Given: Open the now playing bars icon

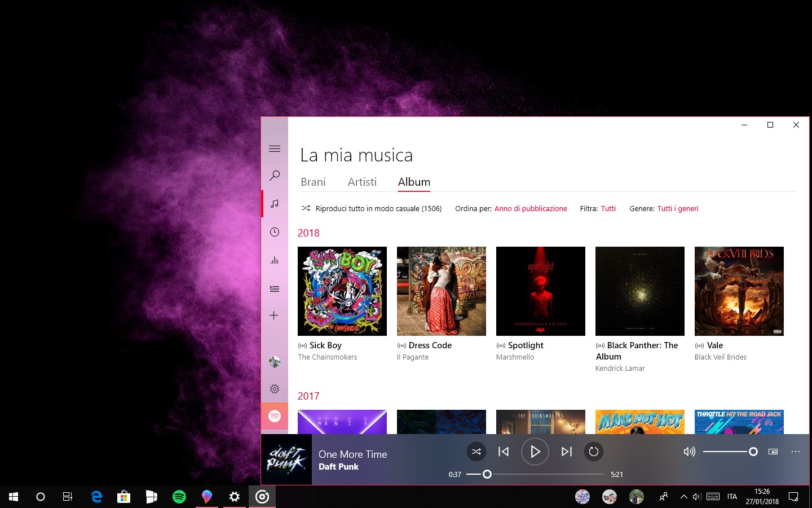Looking at the screenshot, I should (x=275, y=260).
